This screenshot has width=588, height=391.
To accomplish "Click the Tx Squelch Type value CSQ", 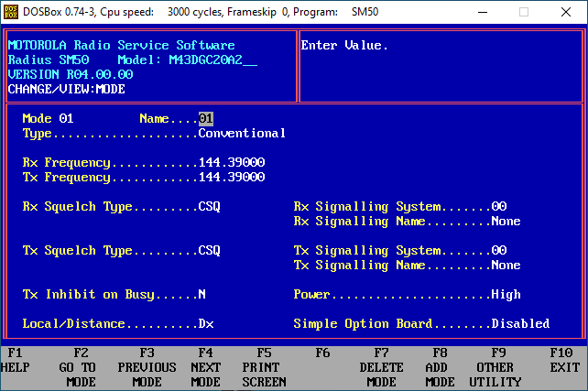I will 209,250.
